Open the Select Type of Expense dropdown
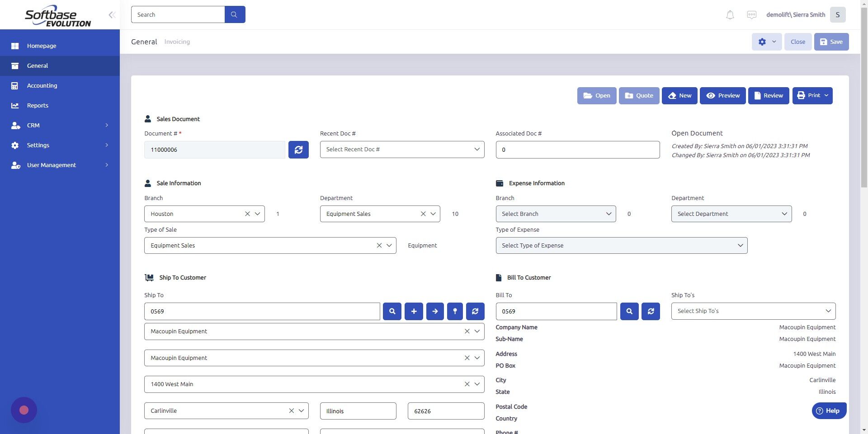 coord(621,245)
